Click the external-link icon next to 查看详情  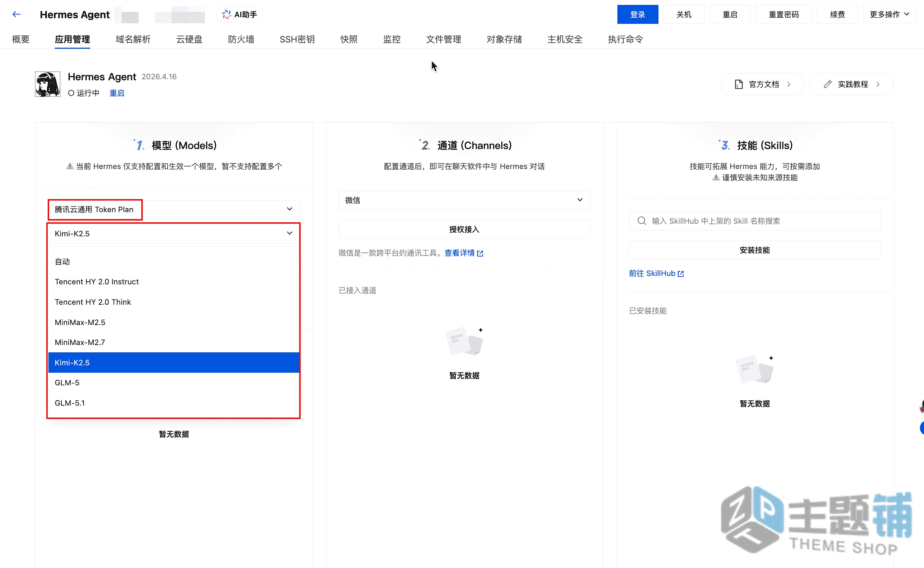pos(480,253)
